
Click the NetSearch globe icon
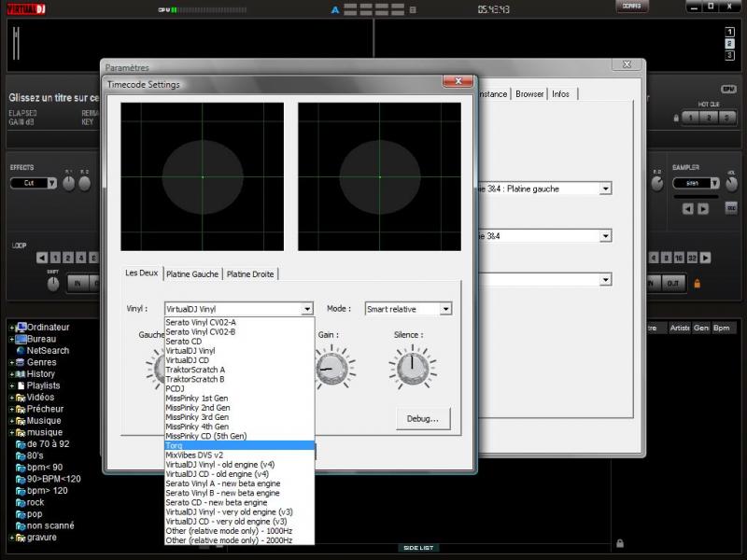point(21,351)
